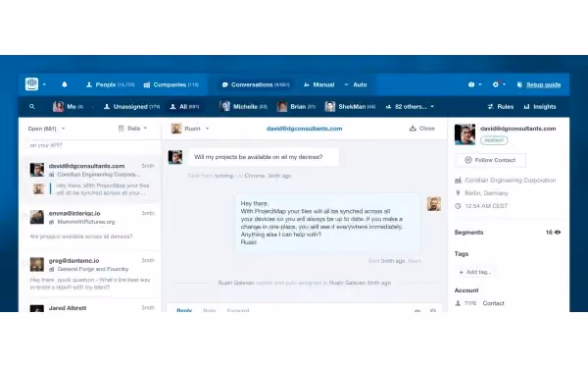Select the Unassigned inbox
588x368 pixels.
tap(131, 107)
